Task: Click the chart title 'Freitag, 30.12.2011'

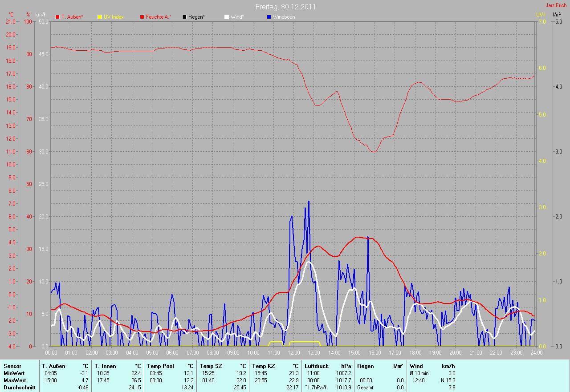Action: coord(286,7)
